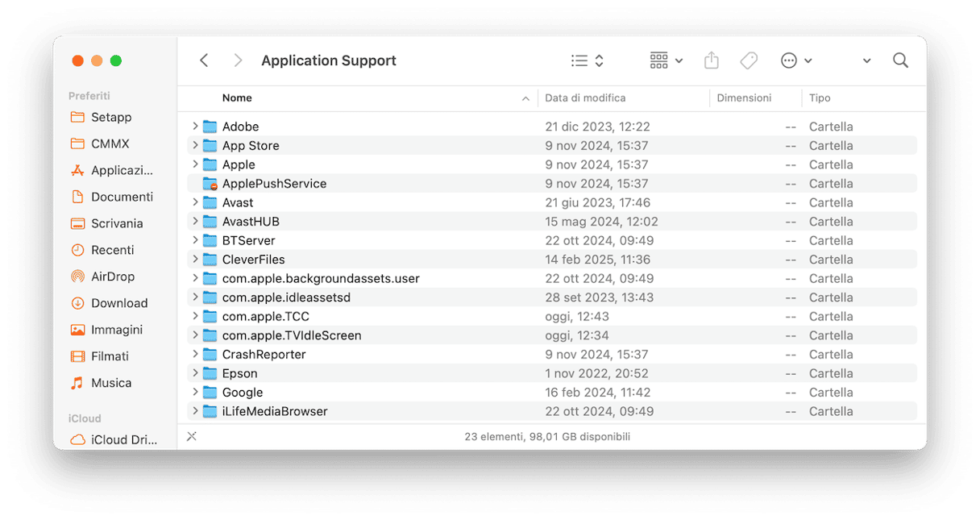Click the date 21 dic 2023, 12:22
Viewport: 980px width, 520px height.
tap(597, 127)
